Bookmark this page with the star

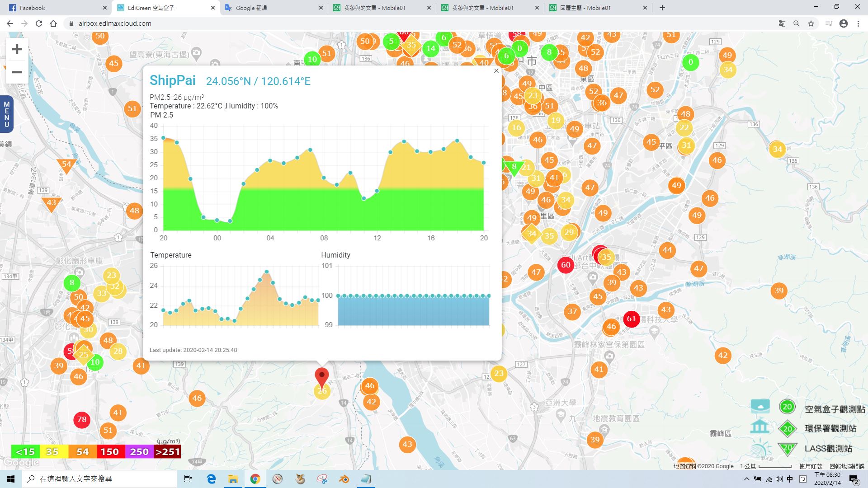coord(811,23)
